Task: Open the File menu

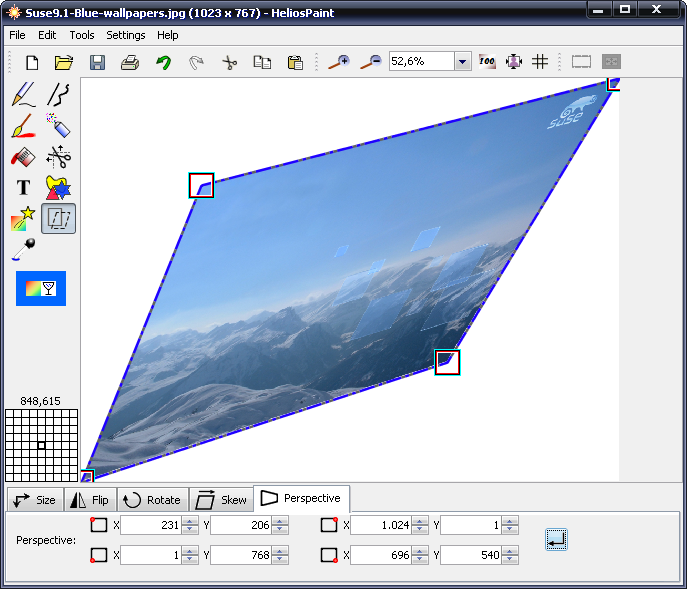Action: [18, 35]
